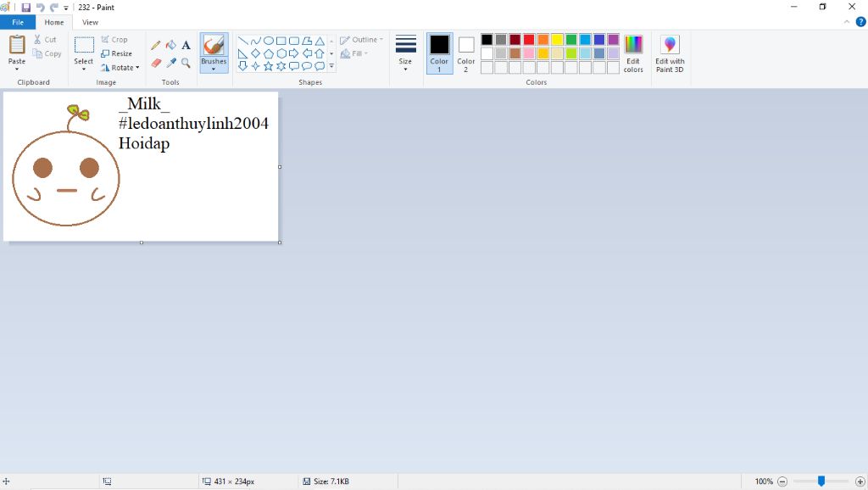Click the drawn face on canvas
The height and width of the screenshot is (490, 868).
point(66,178)
